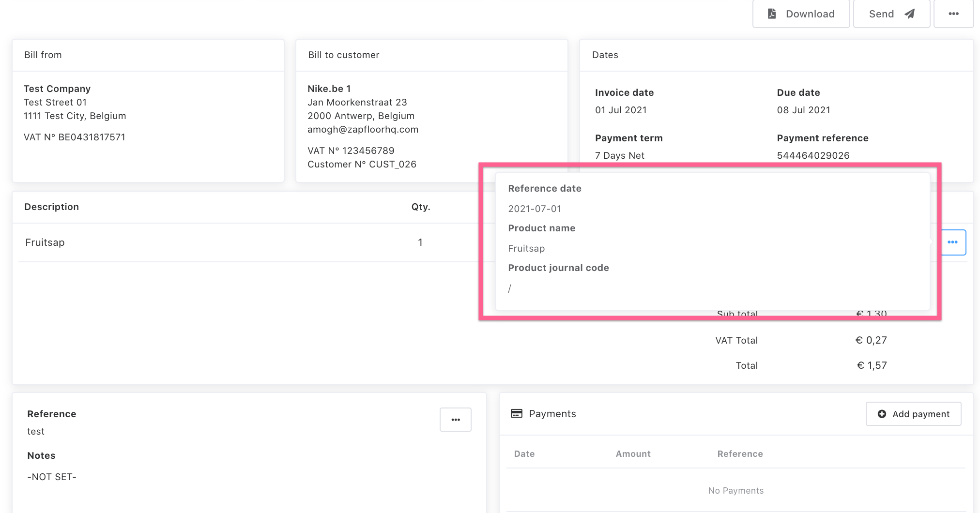Click the Amount column header in Payments
The width and height of the screenshot is (980, 513).
633,453
